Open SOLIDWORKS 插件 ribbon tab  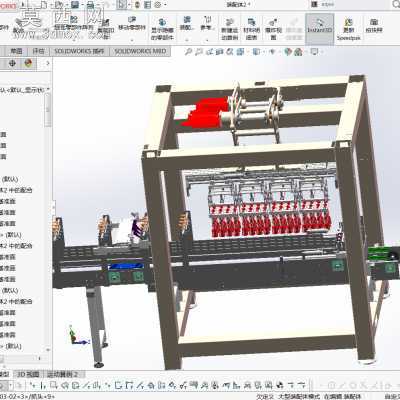[79, 51]
